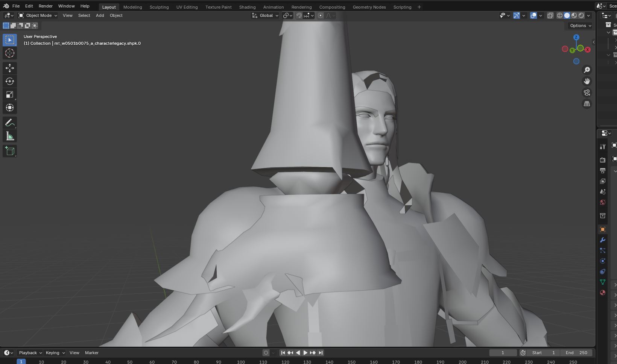The image size is (617, 364).
Task: Open the Collection properties tab (box icon)
Action: coord(603,215)
